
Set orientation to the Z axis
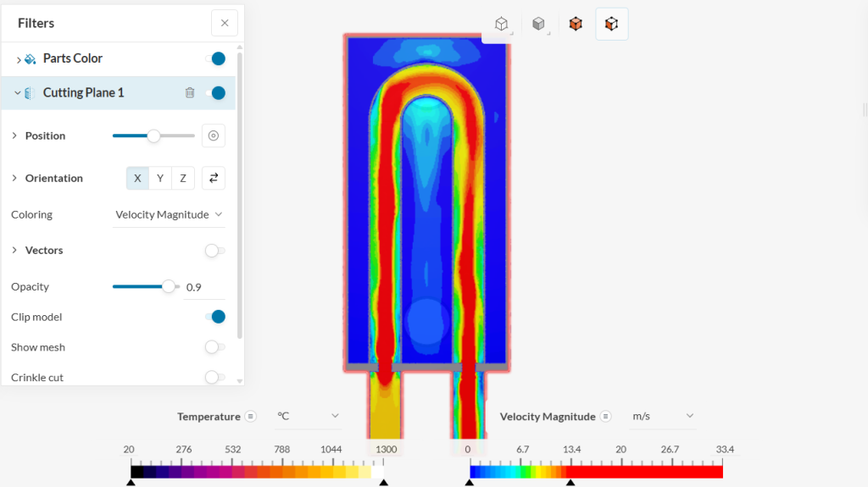(x=183, y=178)
